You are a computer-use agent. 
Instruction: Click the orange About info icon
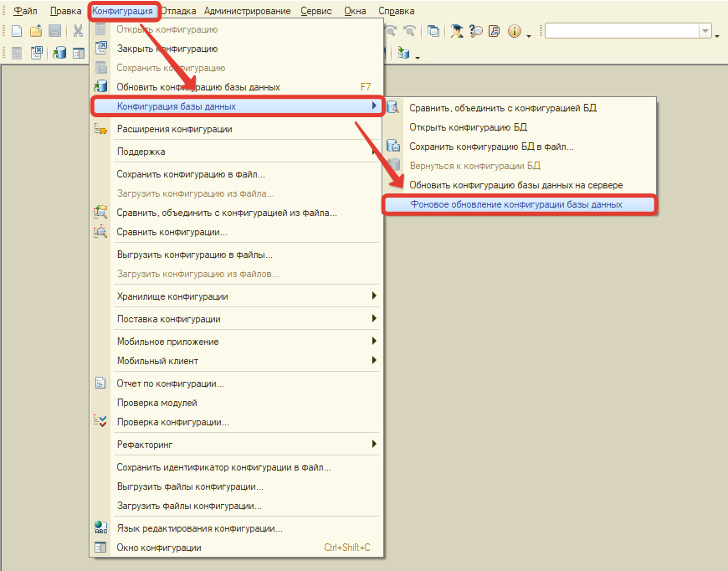(x=514, y=31)
